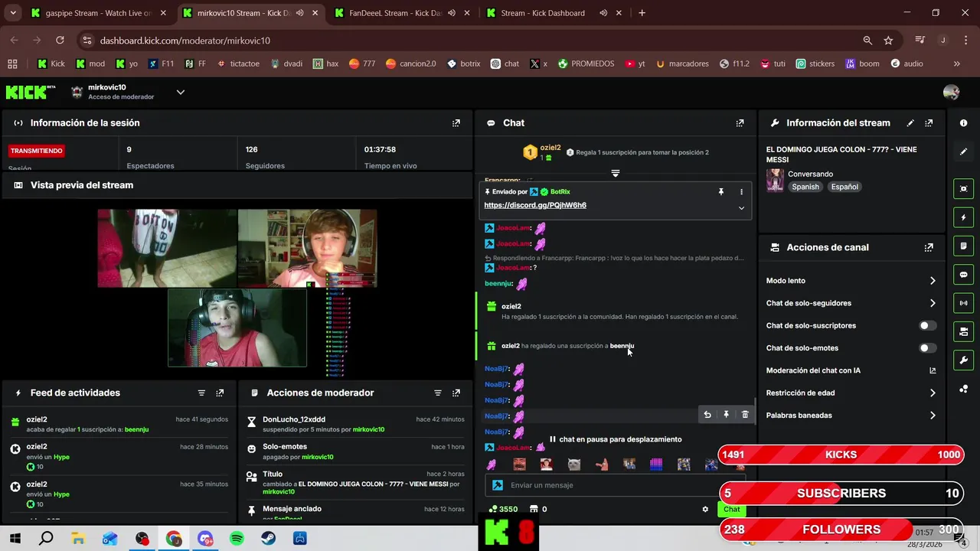Click the three-dots cluster icon in sidebar

(963, 389)
